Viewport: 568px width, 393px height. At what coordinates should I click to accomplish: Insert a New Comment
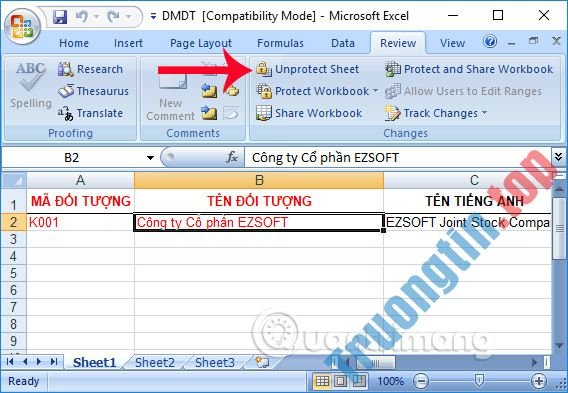click(170, 96)
